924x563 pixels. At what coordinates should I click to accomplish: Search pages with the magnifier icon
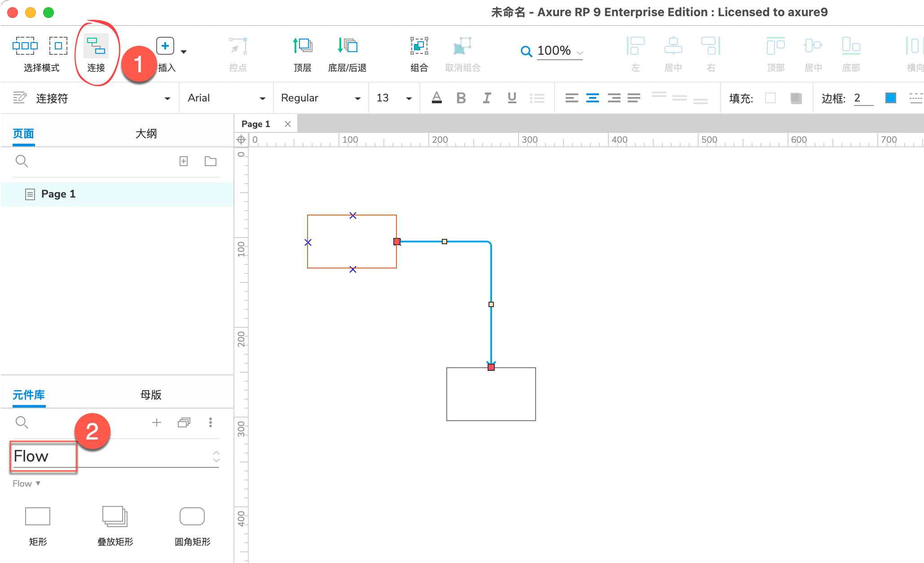(x=22, y=161)
